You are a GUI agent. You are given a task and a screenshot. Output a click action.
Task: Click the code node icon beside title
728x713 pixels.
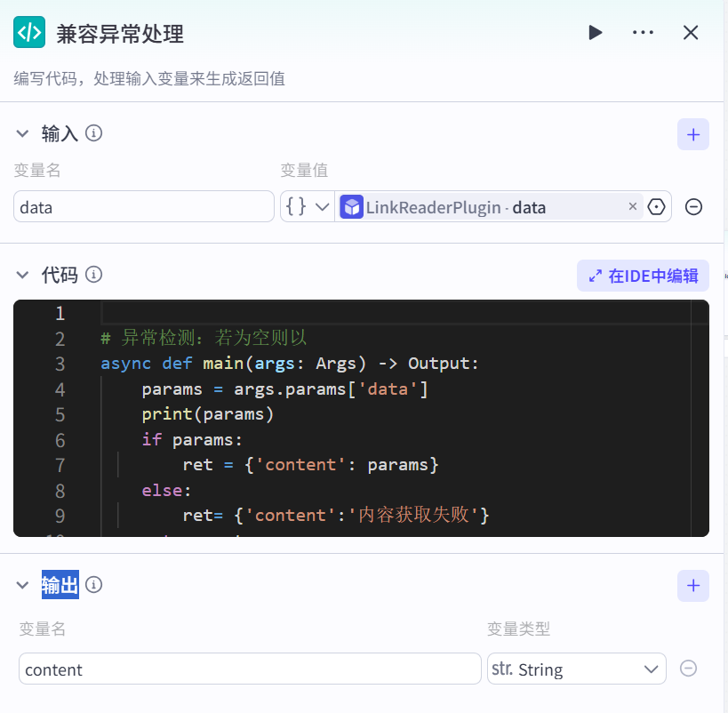tap(29, 33)
